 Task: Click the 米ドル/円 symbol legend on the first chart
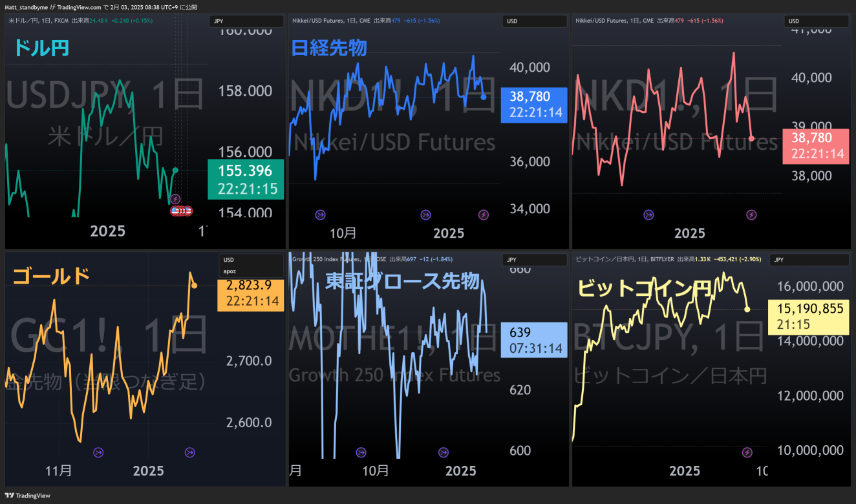coord(38,21)
